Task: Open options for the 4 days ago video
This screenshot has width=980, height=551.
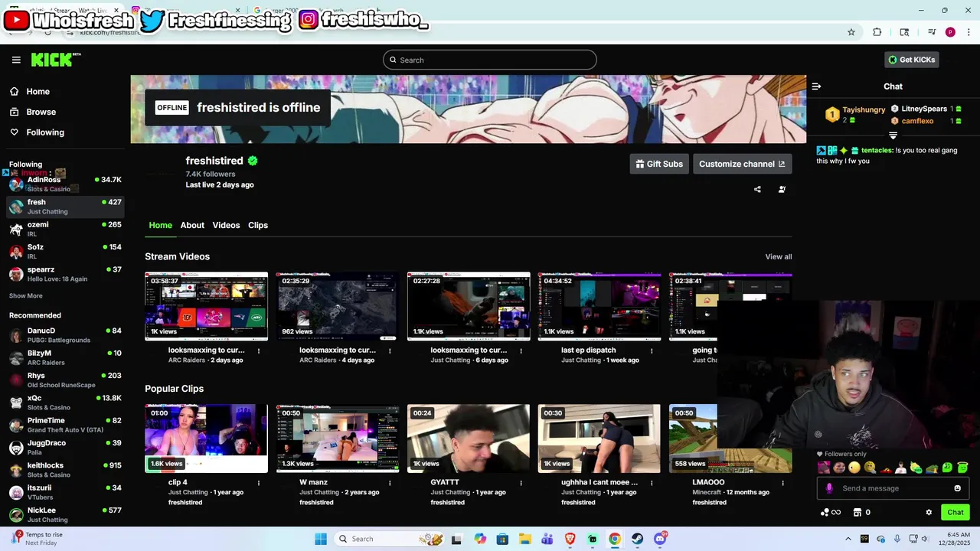Action: [390, 350]
